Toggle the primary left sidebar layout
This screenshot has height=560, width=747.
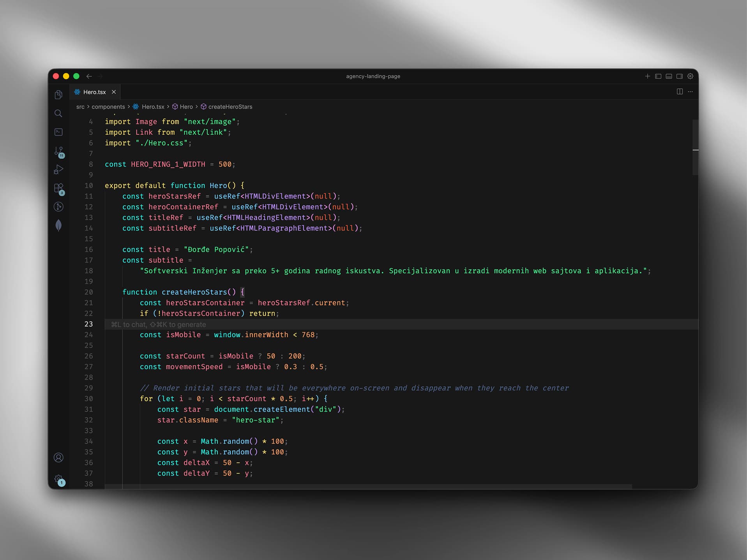[x=658, y=76]
